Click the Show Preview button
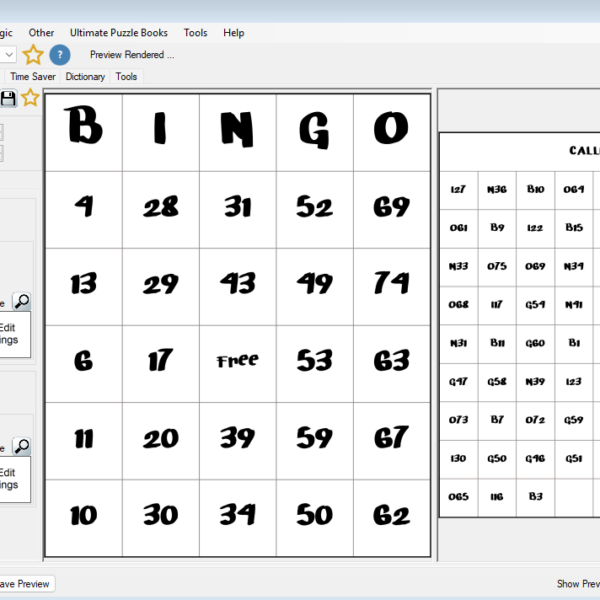 (578, 584)
